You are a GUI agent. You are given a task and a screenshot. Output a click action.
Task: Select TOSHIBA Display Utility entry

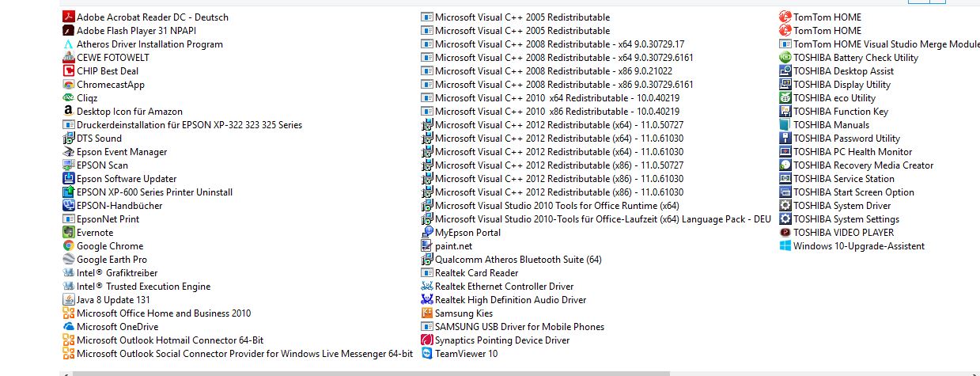tap(835, 84)
